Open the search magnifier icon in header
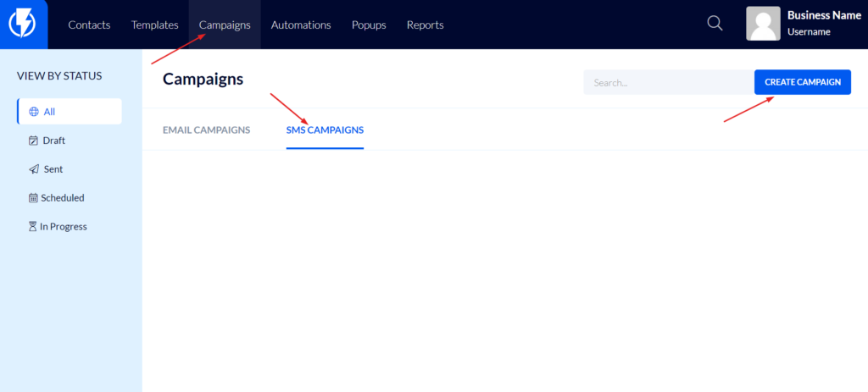This screenshot has width=868, height=392. click(715, 23)
